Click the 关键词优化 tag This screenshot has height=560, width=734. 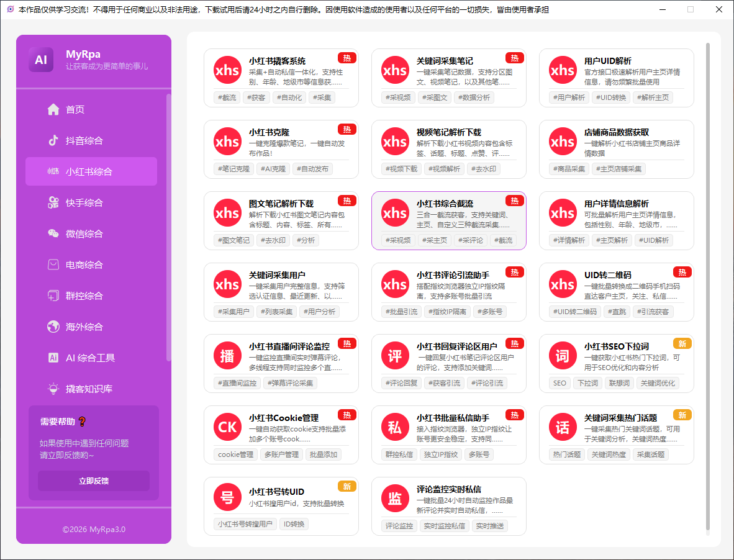[658, 383]
